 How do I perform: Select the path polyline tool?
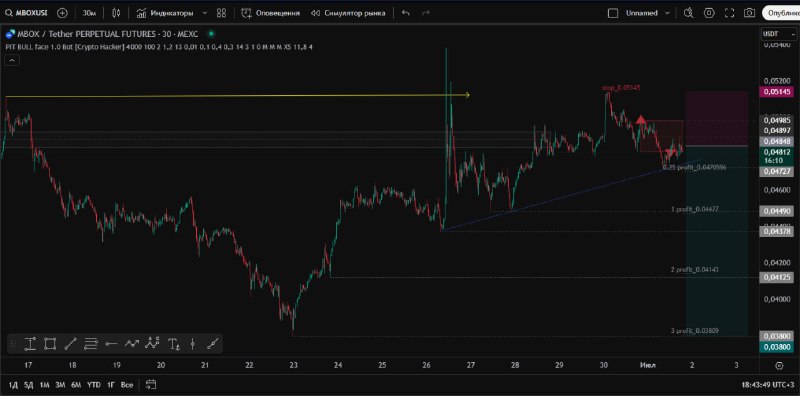click(x=132, y=344)
